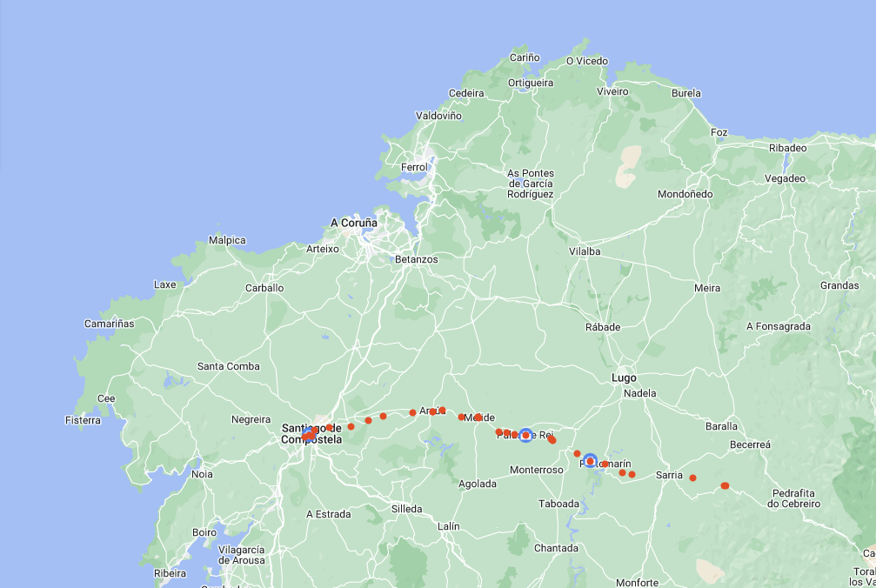
Task: Select the Cee label
Action: (106, 398)
